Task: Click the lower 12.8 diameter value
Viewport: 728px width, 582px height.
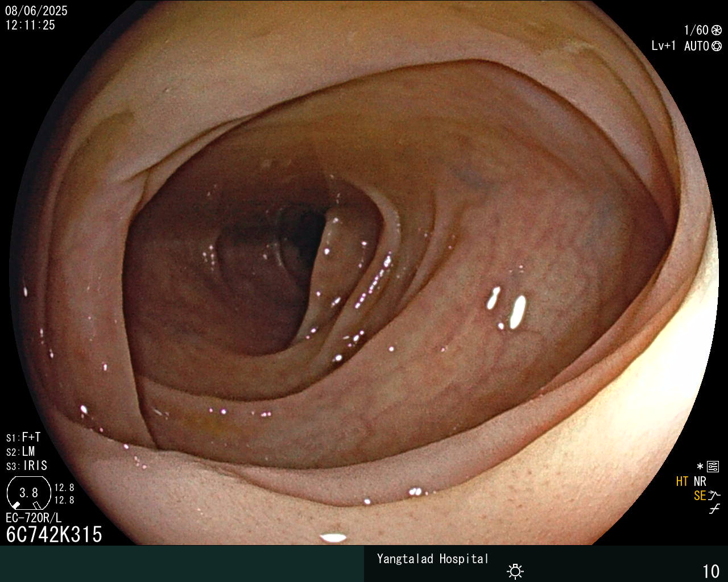Action: 64,500
